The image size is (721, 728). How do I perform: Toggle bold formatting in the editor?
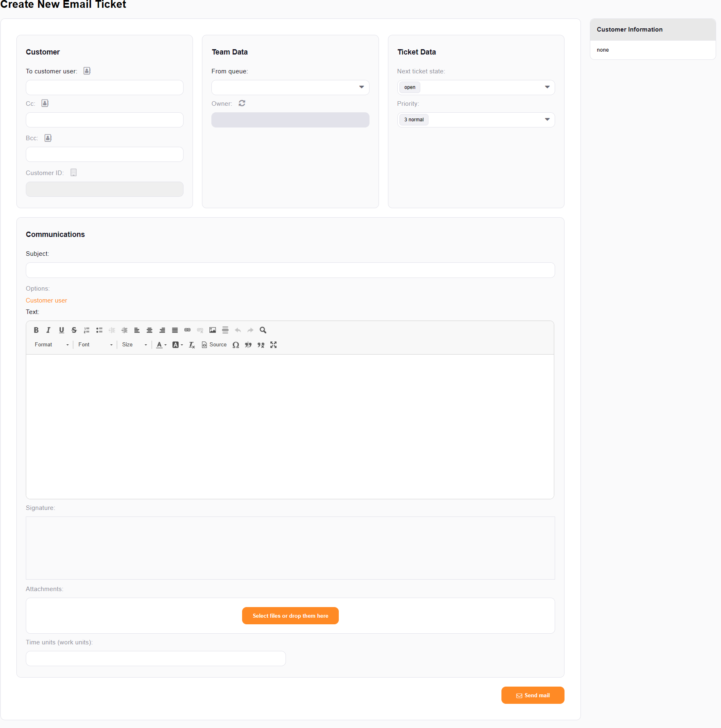pyautogui.click(x=36, y=330)
